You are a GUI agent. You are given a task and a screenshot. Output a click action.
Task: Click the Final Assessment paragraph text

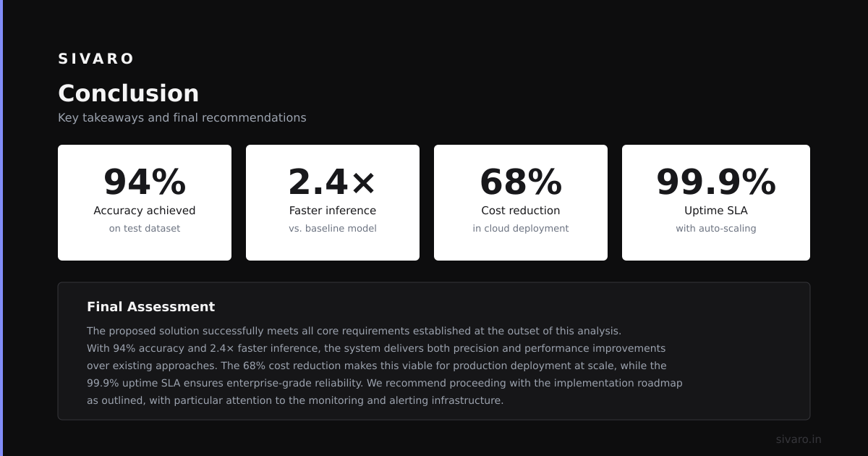pos(385,366)
